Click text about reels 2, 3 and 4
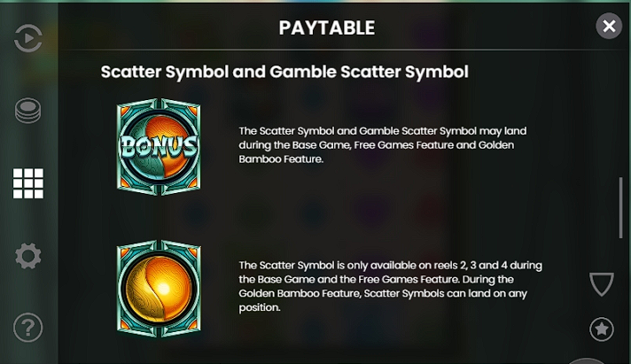 (x=390, y=286)
